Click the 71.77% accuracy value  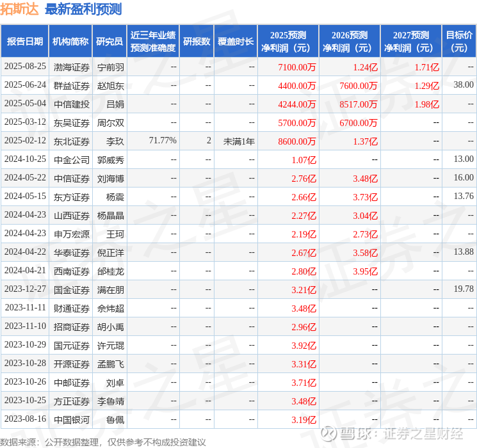pyautogui.click(x=163, y=141)
